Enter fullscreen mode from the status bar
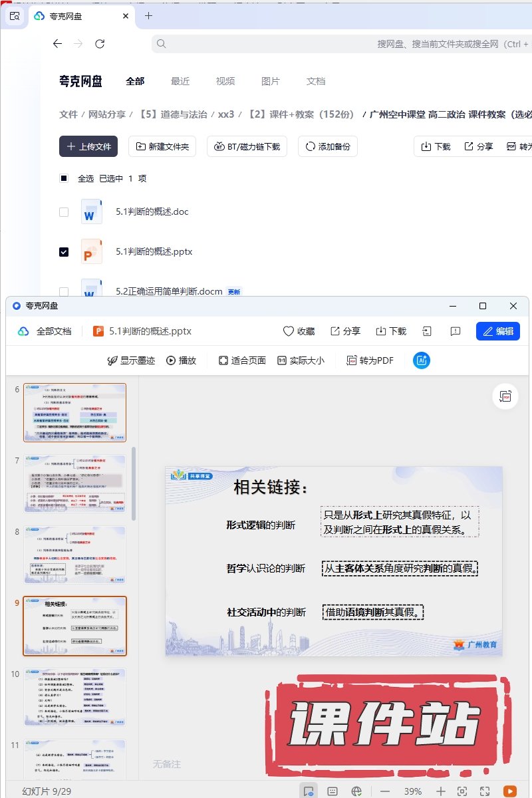Image resolution: width=532 pixels, height=798 pixels. pyautogui.click(x=485, y=791)
